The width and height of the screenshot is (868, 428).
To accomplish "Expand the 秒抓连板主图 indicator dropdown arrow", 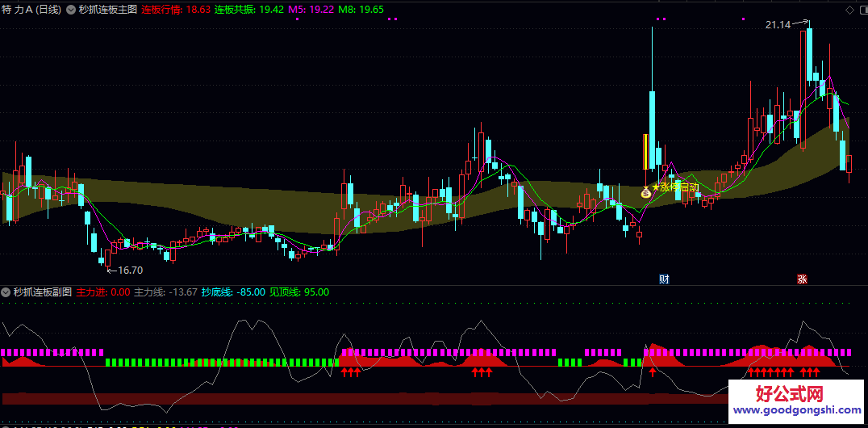I will click(72, 10).
